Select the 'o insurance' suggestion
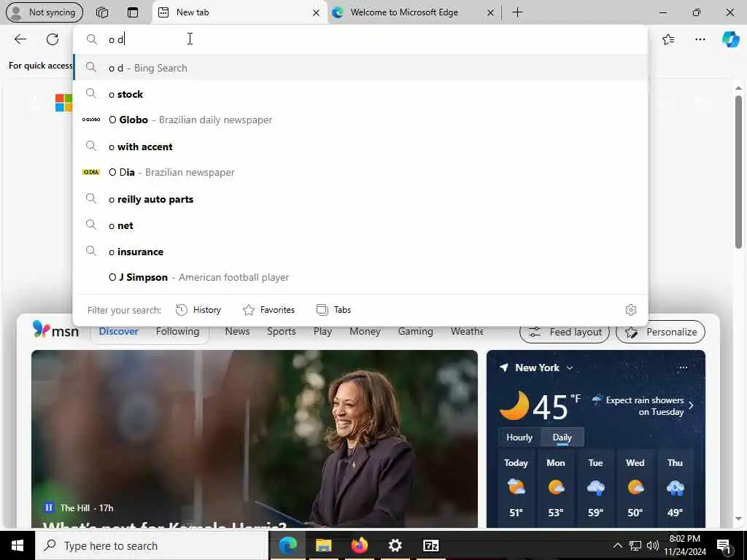 point(360,251)
